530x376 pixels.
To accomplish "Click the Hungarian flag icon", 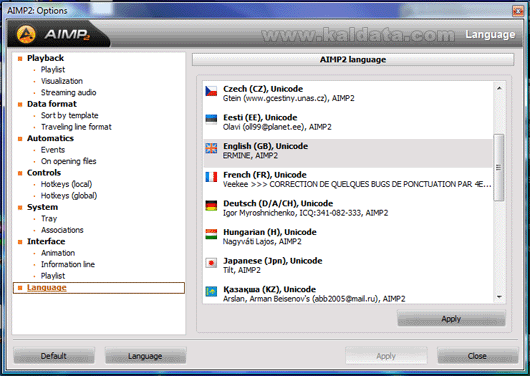I will pyautogui.click(x=211, y=234).
